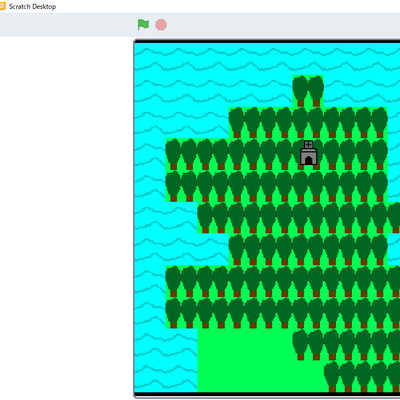Click the leftmost tree in the castle's row
The image size is (400, 400).
(x=173, y=154)
